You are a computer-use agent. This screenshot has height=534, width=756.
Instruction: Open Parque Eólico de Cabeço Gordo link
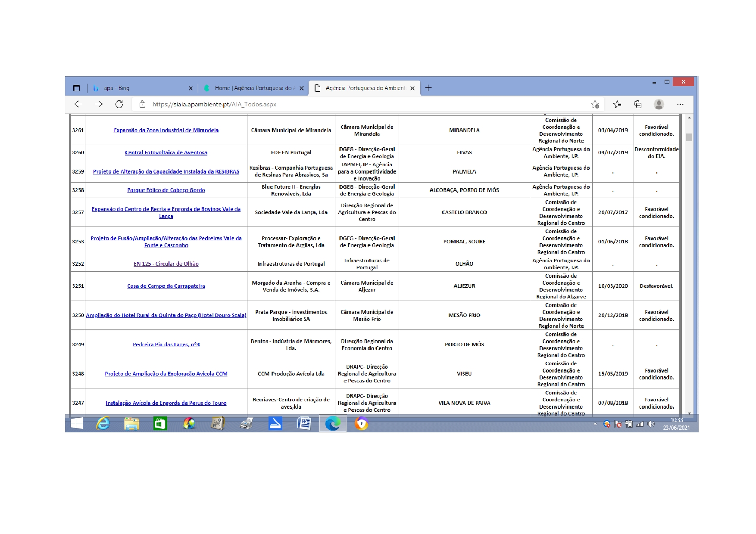click(166, 190)
